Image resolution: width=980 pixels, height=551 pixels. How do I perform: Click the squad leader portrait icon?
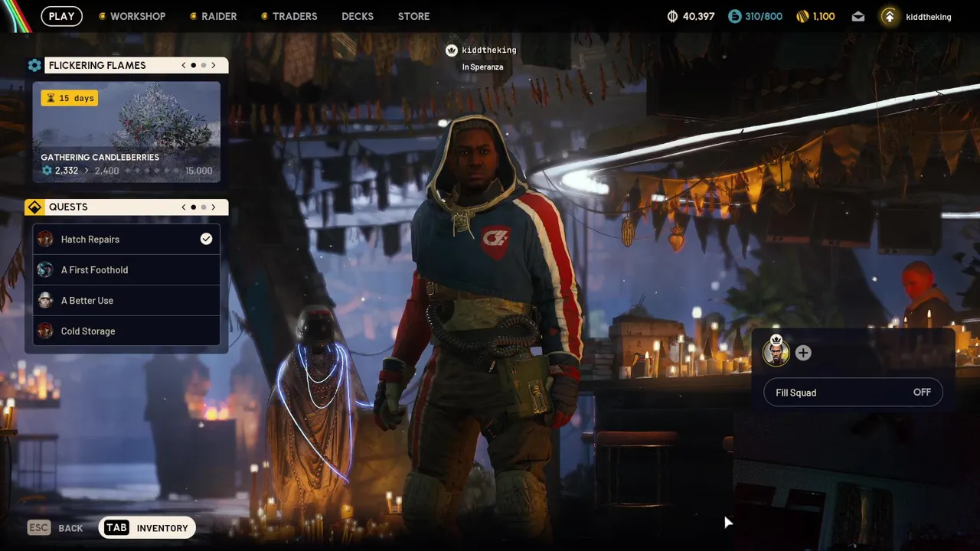[x=776, y=352]
